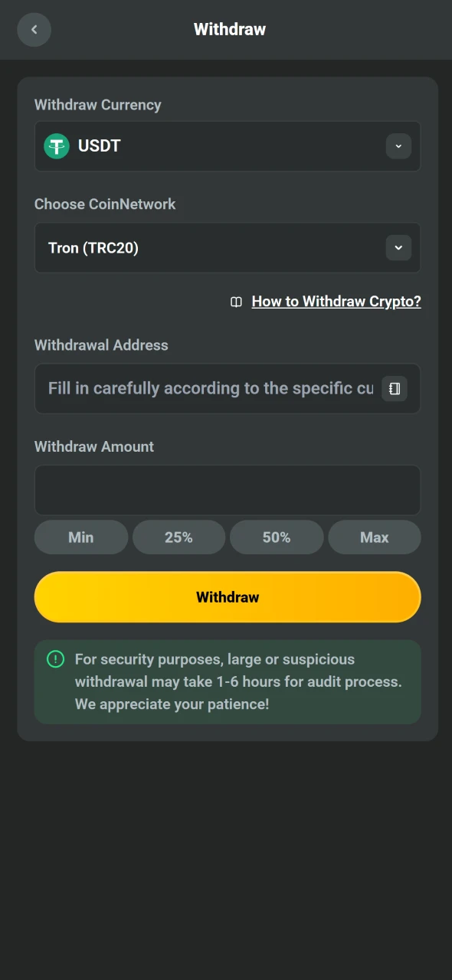Open the How to Withdraw Crypto guide
This screenshot has height=980, width=452.
point(336,301)
